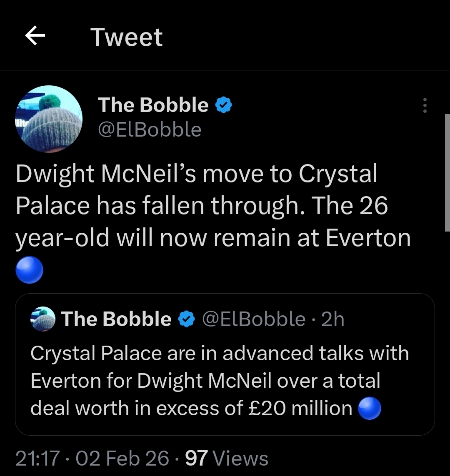The height and width of the screenshot is (476, 450).
Task: Tap the @ElBobble handle under author name
Action: coord(149,130)
